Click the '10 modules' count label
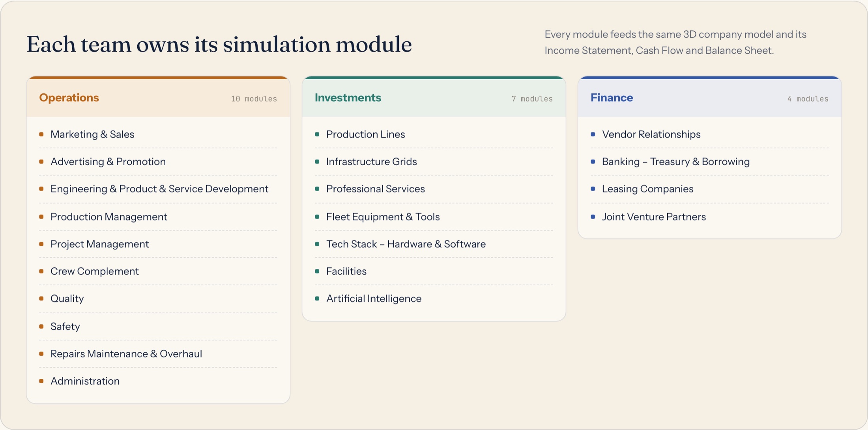 [x=254, y=99]
